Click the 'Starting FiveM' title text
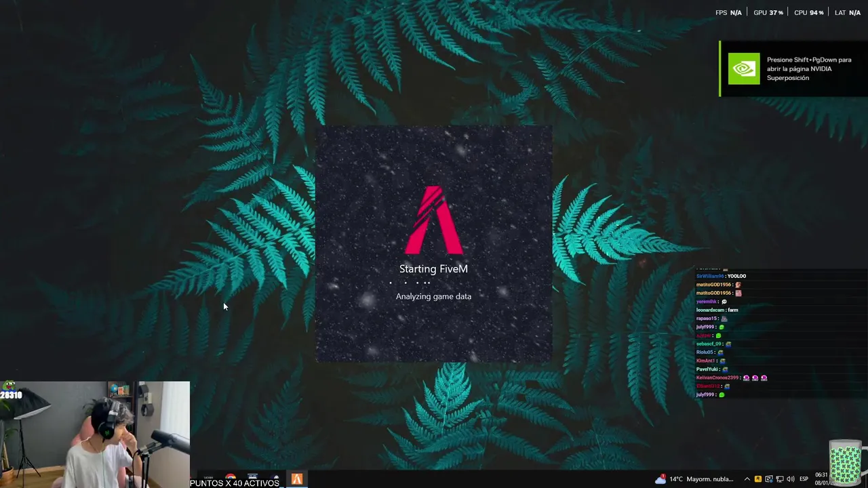Viewport: 868px width, 488px height. tap(433, 269)
